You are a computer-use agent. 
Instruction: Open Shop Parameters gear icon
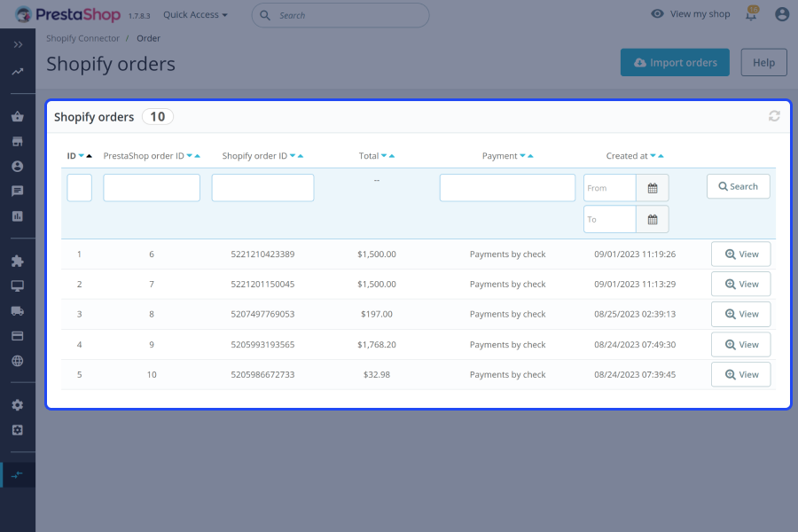(18, 405)
